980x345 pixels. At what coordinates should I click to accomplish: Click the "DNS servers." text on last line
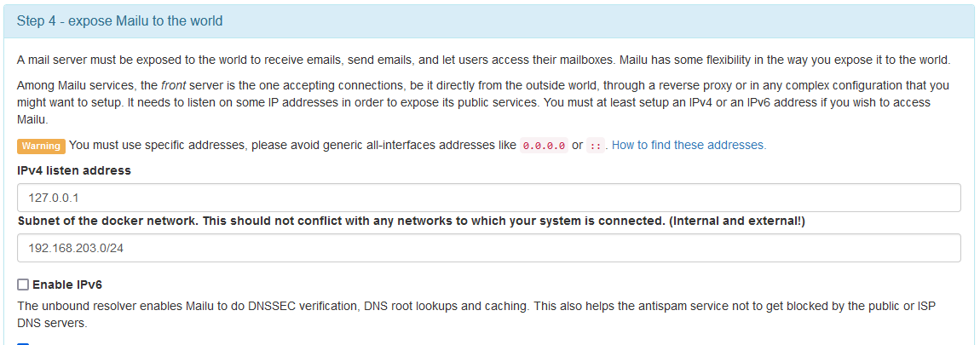click(52, 323)
